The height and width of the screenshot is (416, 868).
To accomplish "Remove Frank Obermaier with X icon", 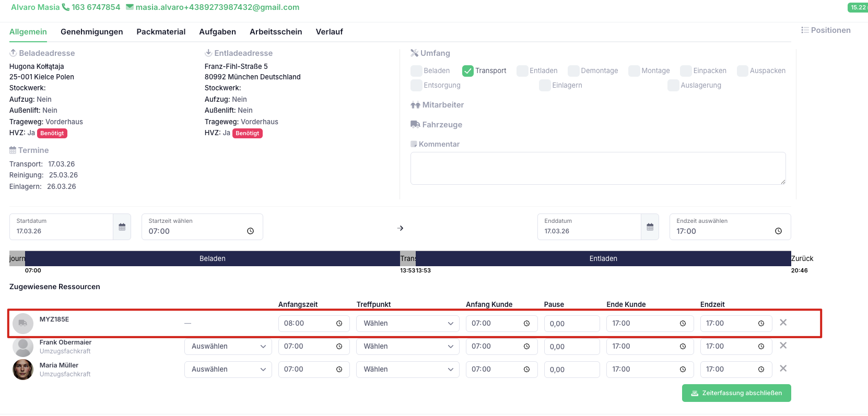I will 783,346.
